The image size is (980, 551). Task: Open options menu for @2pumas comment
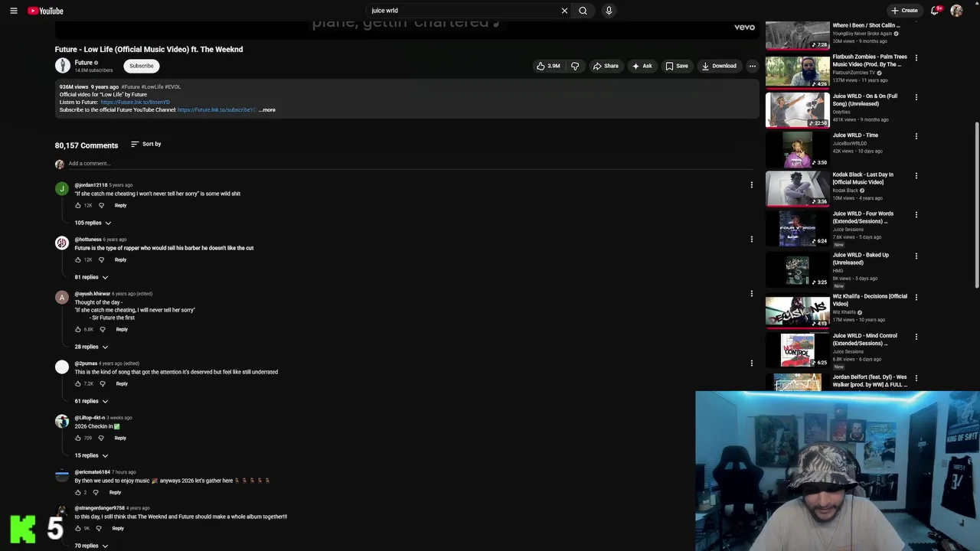(751, 364)
